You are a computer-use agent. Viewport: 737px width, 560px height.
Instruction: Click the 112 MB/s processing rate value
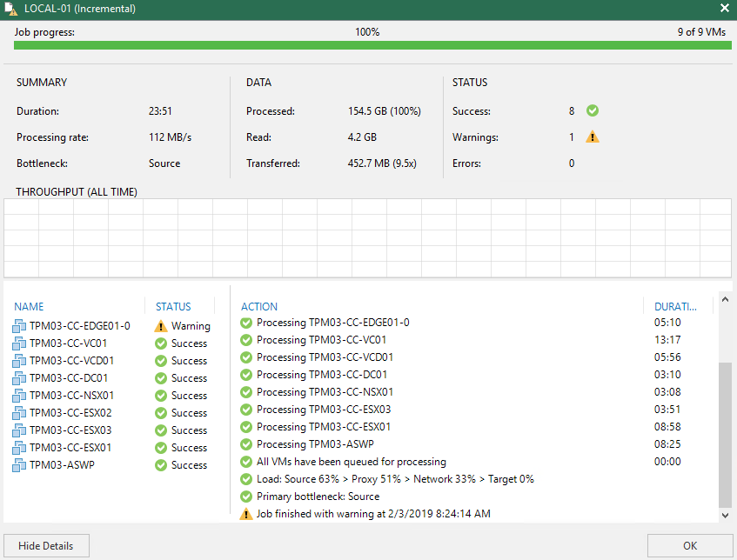click(171, 137)
